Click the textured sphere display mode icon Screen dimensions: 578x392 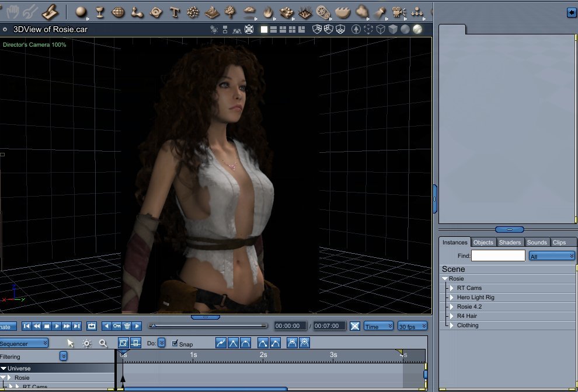(x=417, y=30)
